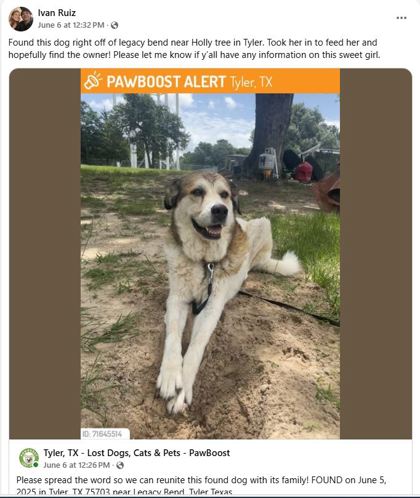Screen dimensions: 420x498
Task: Open Tyler, TX - Lost Dogs, Cats & Pets page
Action: (137, 453)
